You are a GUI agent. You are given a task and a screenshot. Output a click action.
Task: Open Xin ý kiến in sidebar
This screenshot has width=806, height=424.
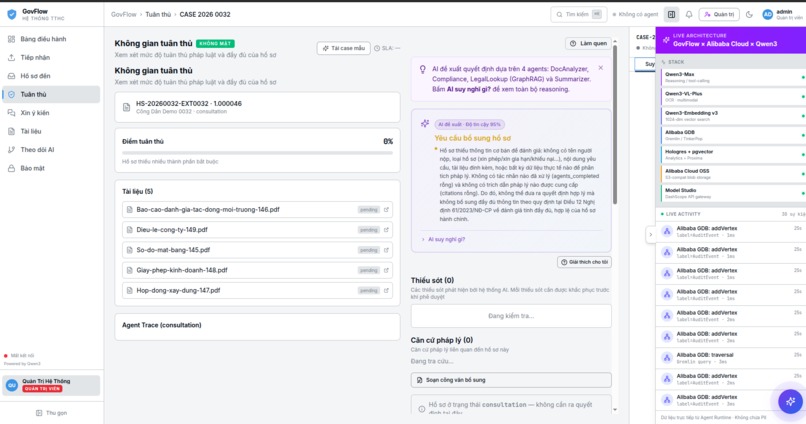[51, 113]
